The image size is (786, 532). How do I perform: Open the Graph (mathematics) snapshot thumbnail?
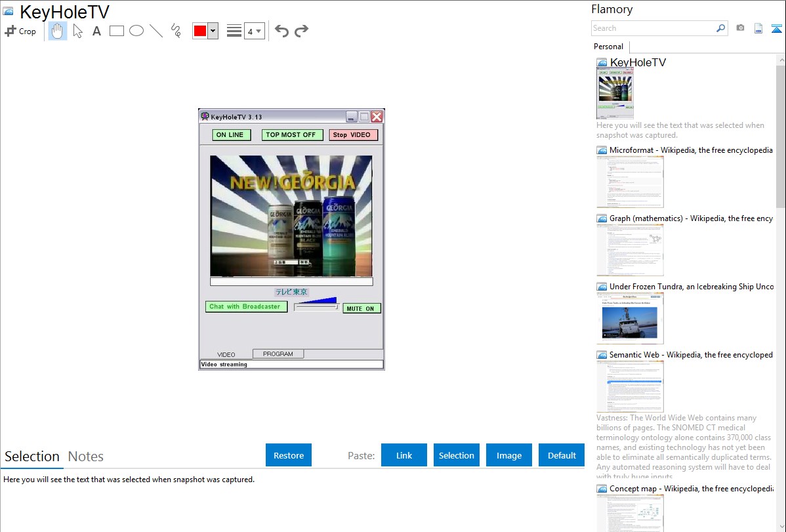point(630,250)
